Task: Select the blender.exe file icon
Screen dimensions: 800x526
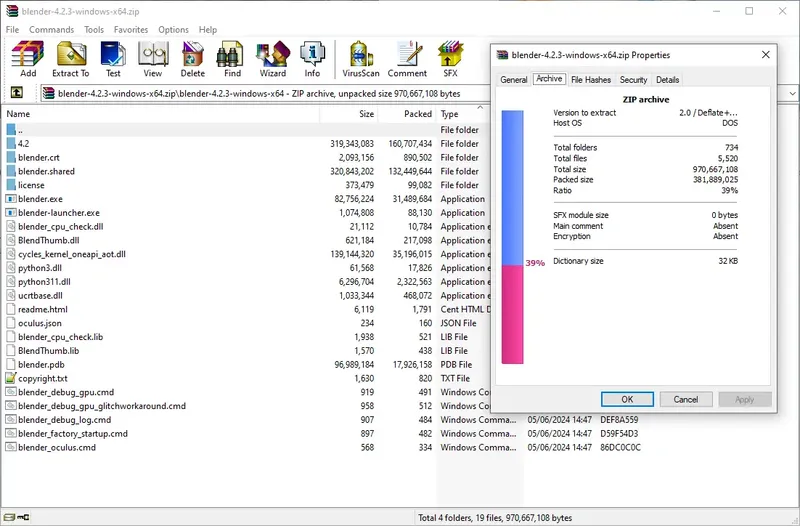Action: pyautogui.click(x=11, y=199)
